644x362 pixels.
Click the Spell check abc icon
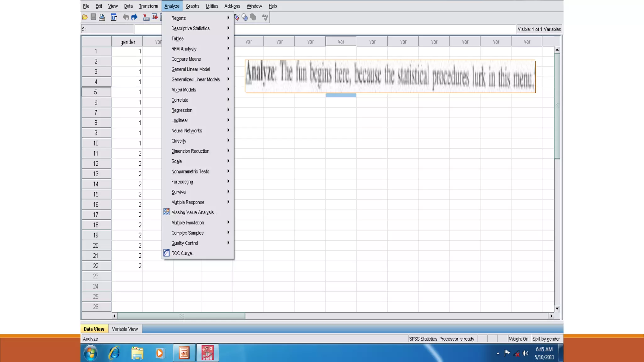click(265, 17)
